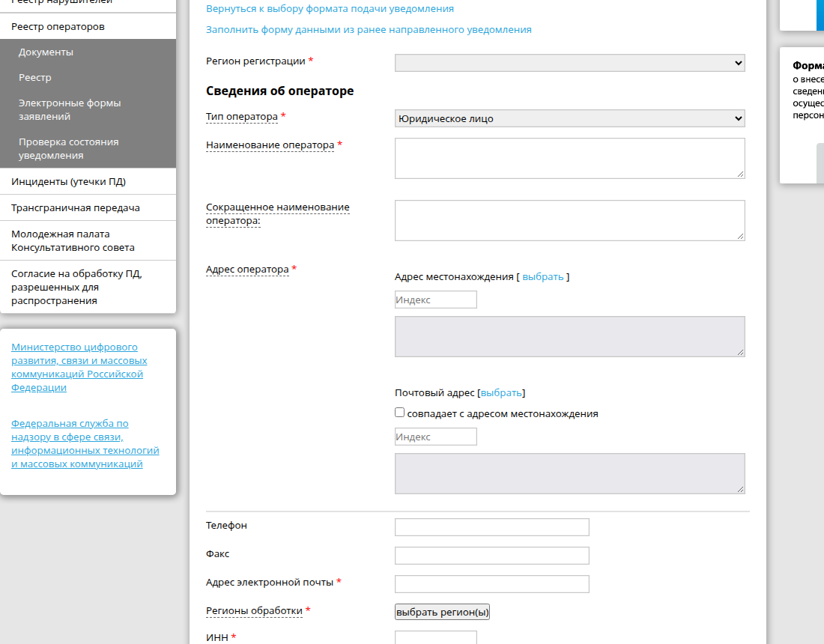Image resolution: width=824 pixels, height=644 pixels.
Task: Click the 'Наименование оператора' hint label
Action: click(x=270, y=145)
